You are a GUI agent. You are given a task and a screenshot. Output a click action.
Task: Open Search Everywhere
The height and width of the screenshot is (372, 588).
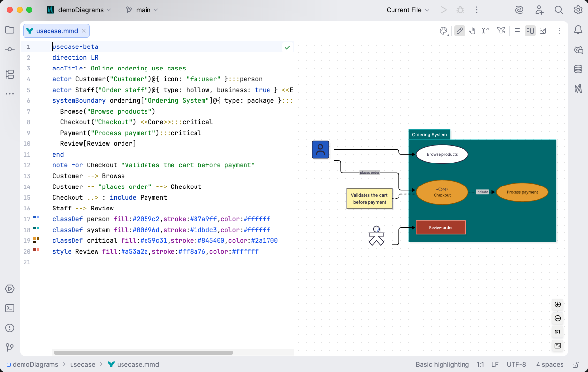point(559,10)
